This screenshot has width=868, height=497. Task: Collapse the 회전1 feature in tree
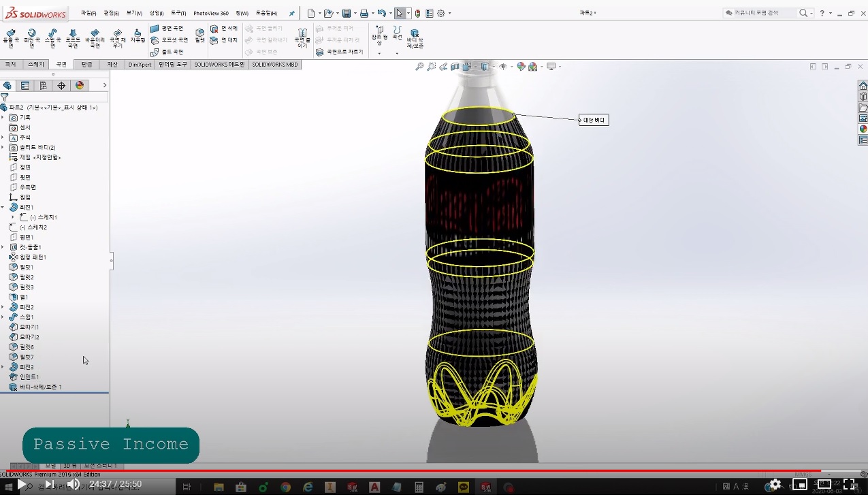[3, 207]
